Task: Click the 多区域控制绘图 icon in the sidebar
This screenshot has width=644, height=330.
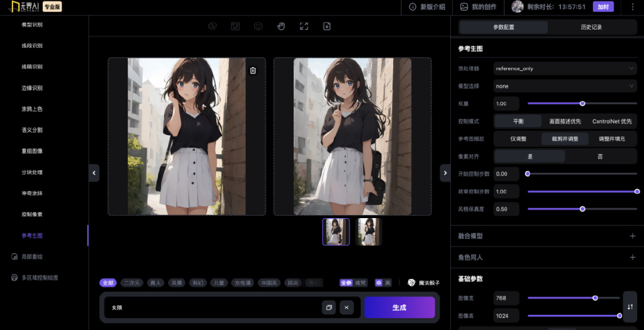Action: 14,278
